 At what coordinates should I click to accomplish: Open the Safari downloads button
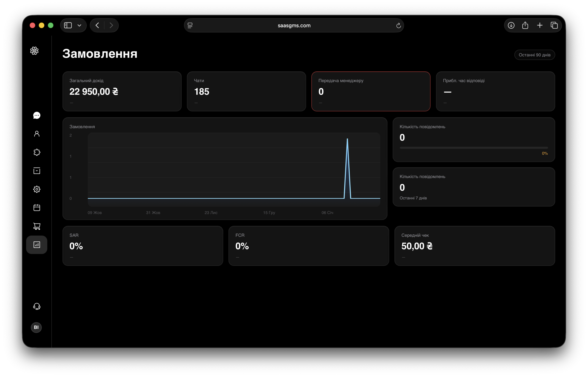511,25
